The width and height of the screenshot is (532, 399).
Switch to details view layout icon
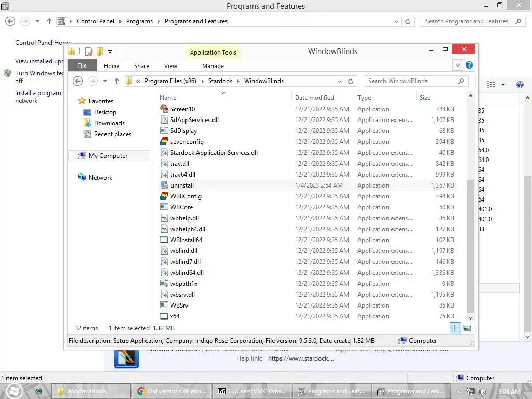click(456, 328)
